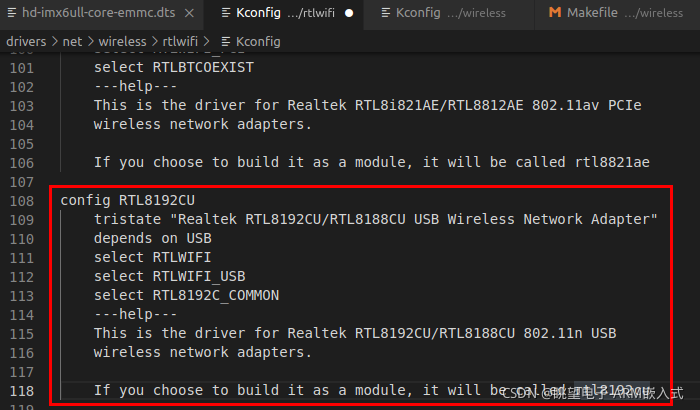Click unsaved dot on Kconfig rtlwifi tab

[x=349, y=13]
